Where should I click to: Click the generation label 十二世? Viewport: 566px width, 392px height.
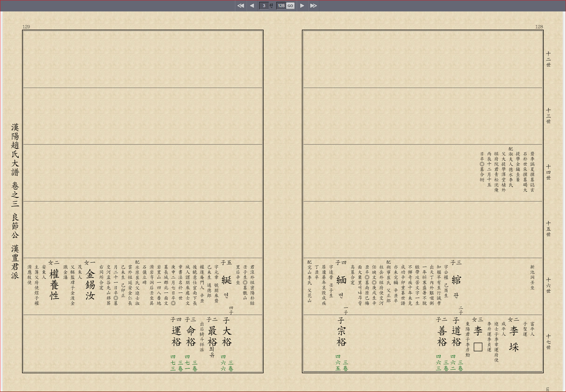tap(548, 59)
